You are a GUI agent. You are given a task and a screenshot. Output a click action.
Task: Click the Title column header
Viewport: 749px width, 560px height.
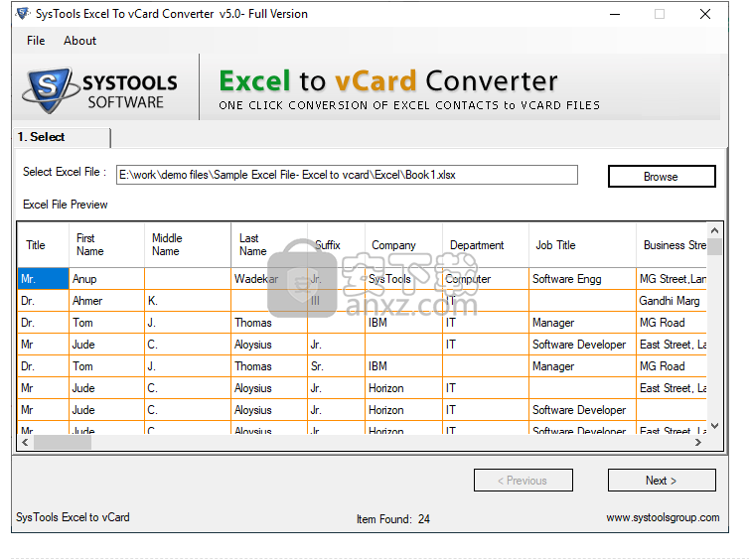43,245
